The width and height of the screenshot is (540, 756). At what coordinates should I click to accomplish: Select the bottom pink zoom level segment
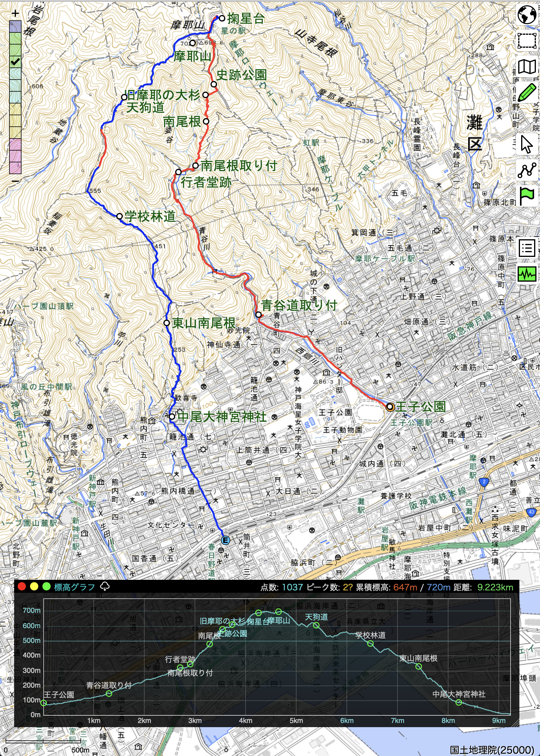(x=15, y=168)
